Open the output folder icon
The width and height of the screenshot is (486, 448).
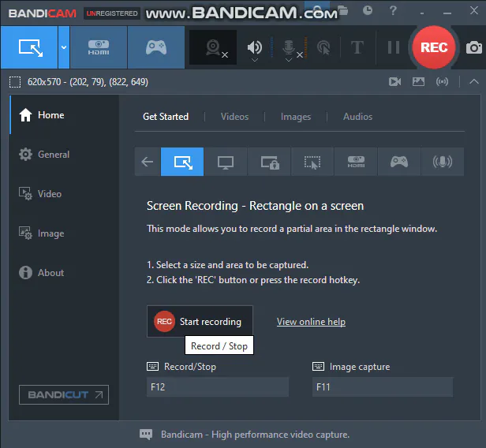coord(342,11)
